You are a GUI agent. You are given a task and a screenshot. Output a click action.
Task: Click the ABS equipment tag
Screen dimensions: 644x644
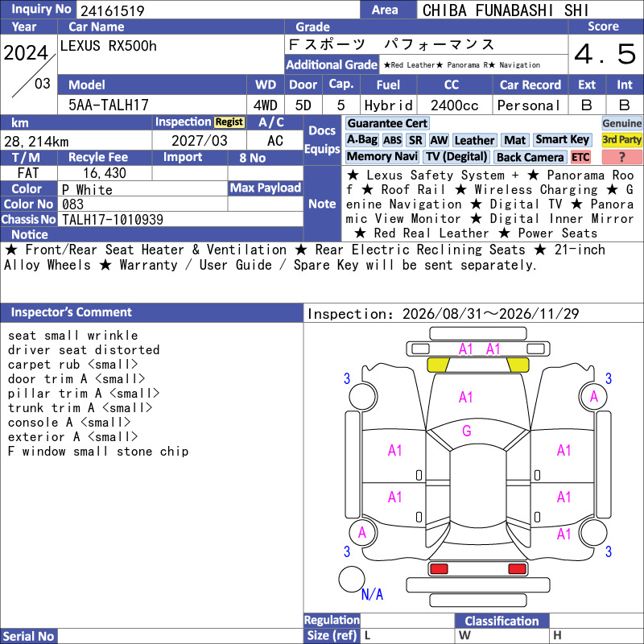click(x=392, y=140)
